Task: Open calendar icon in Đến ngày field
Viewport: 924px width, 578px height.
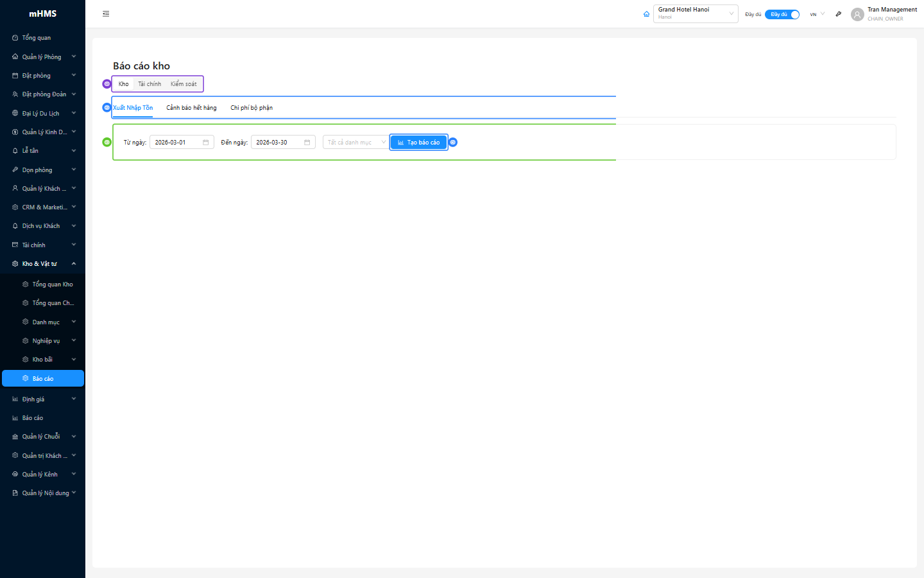Action: [307, 143]
